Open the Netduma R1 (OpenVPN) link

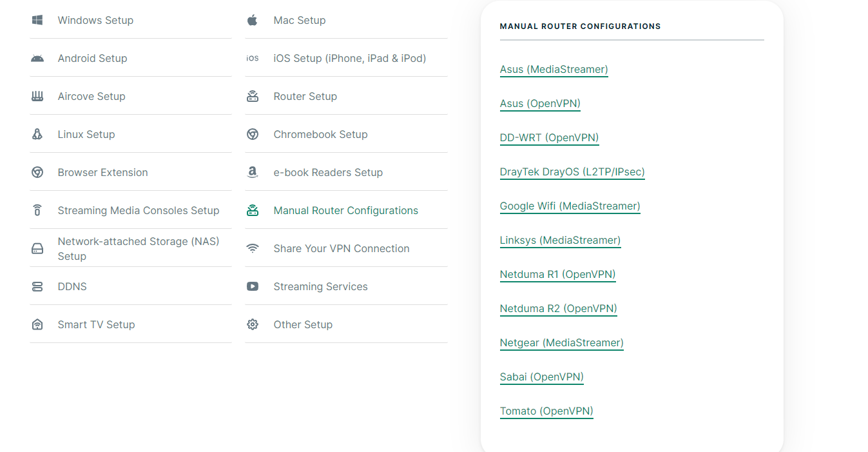click(558, 274)
